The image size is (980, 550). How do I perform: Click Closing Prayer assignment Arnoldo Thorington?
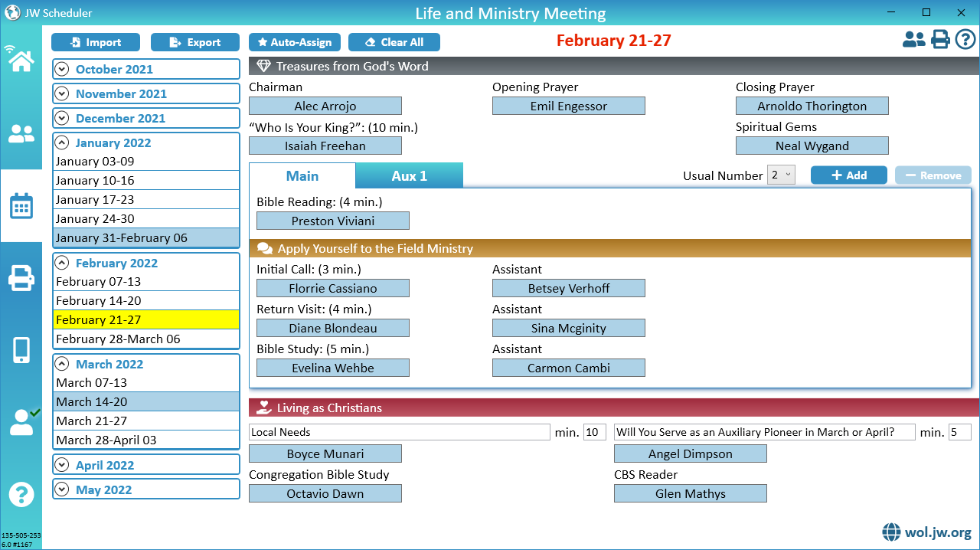(x=812, y=106)
